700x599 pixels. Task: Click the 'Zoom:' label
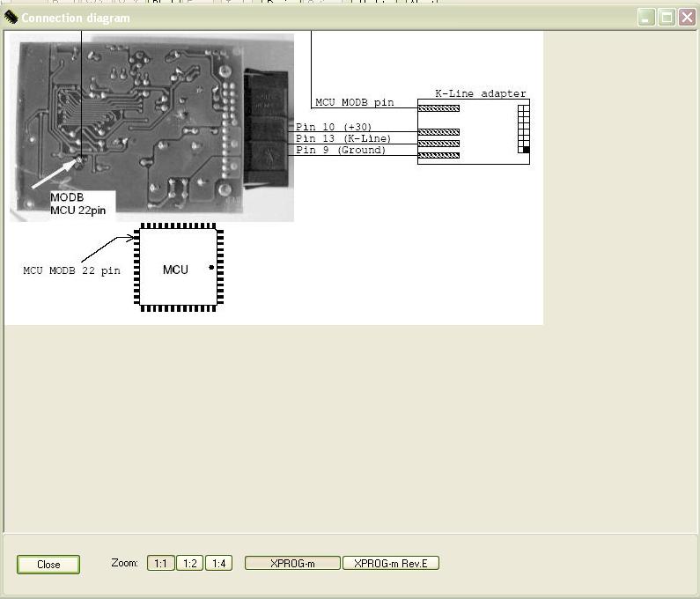(x=124, y=563)
